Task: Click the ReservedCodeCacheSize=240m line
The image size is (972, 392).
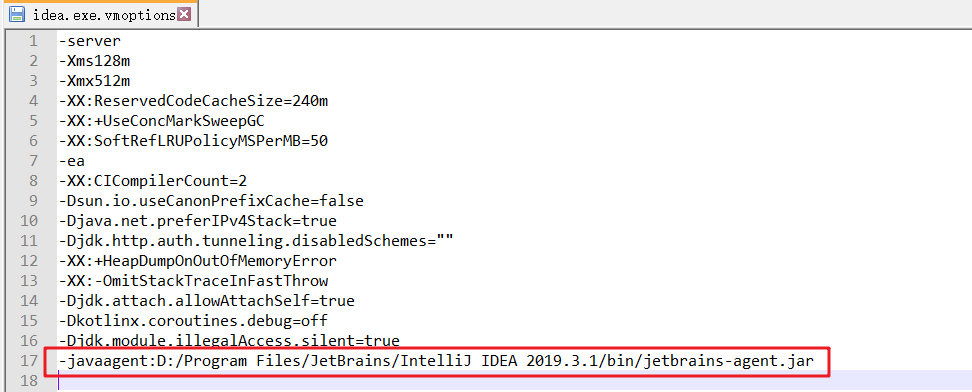Action: (x=193, y=101)
